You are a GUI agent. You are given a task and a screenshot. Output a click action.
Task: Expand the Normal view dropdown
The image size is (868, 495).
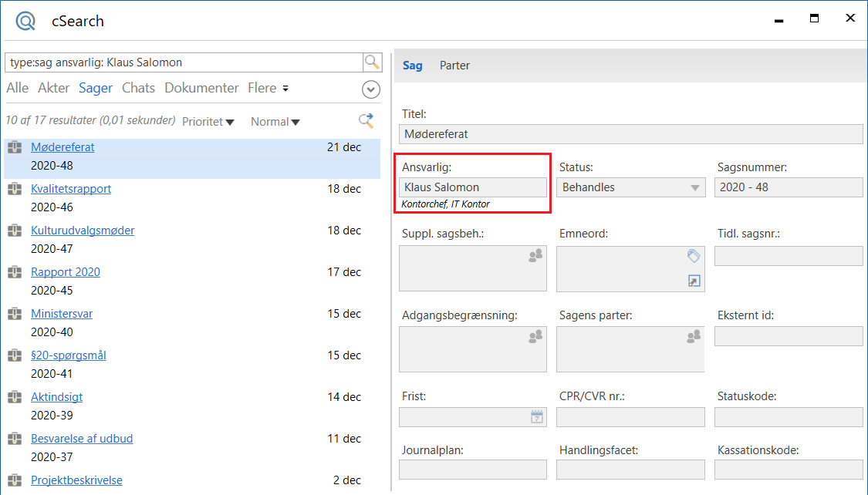coord(275,122)
